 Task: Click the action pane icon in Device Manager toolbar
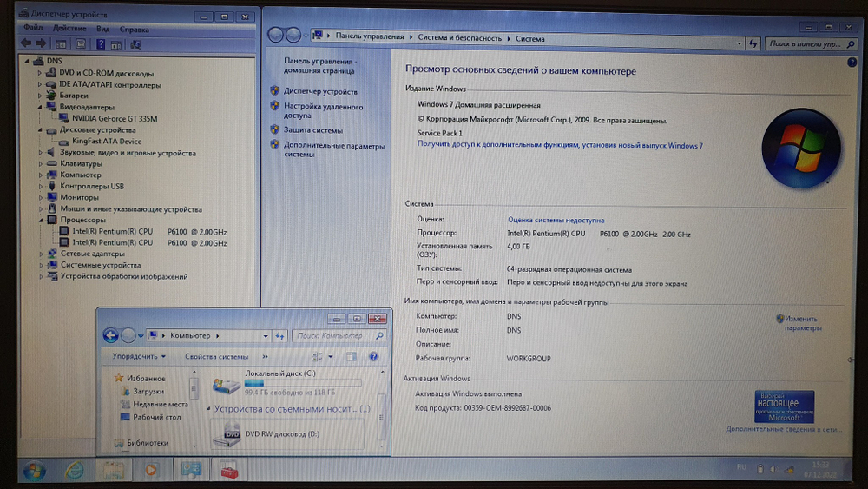coord(116,45)
